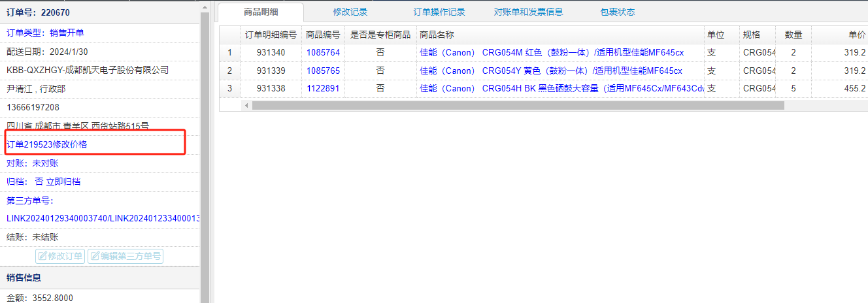Select detail number cell 931340
Viewport: 868px width, 303px height.
pos(271,52)
